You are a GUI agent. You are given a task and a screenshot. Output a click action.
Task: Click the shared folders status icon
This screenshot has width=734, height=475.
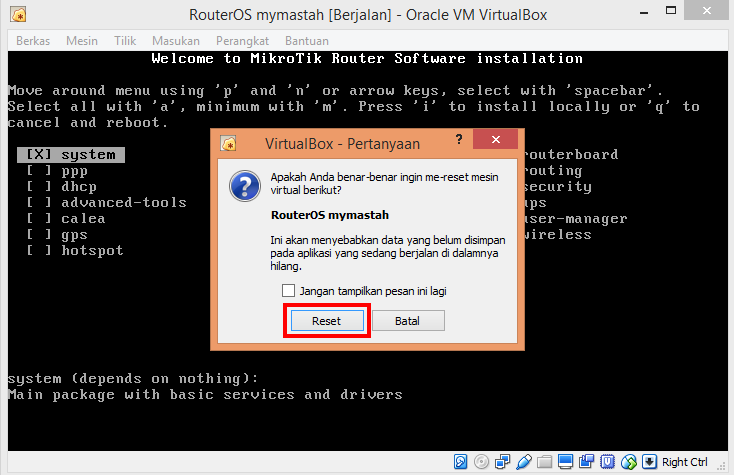544,462
